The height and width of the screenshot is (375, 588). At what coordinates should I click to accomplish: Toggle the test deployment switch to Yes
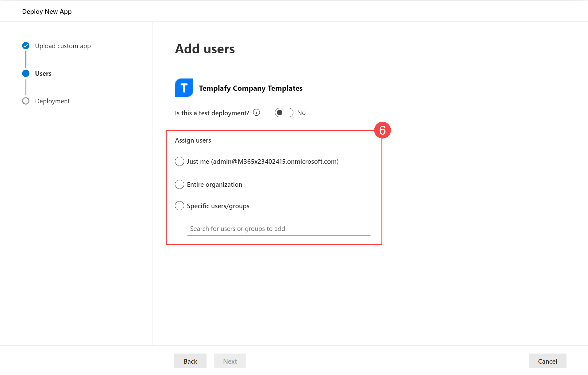point(284,113)
